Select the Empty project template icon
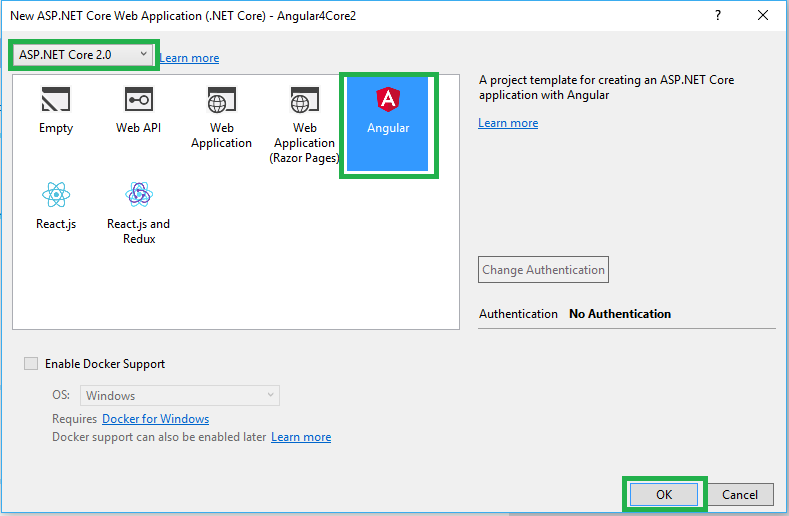The height and width of the screenshot is (516, 789). 56,99
